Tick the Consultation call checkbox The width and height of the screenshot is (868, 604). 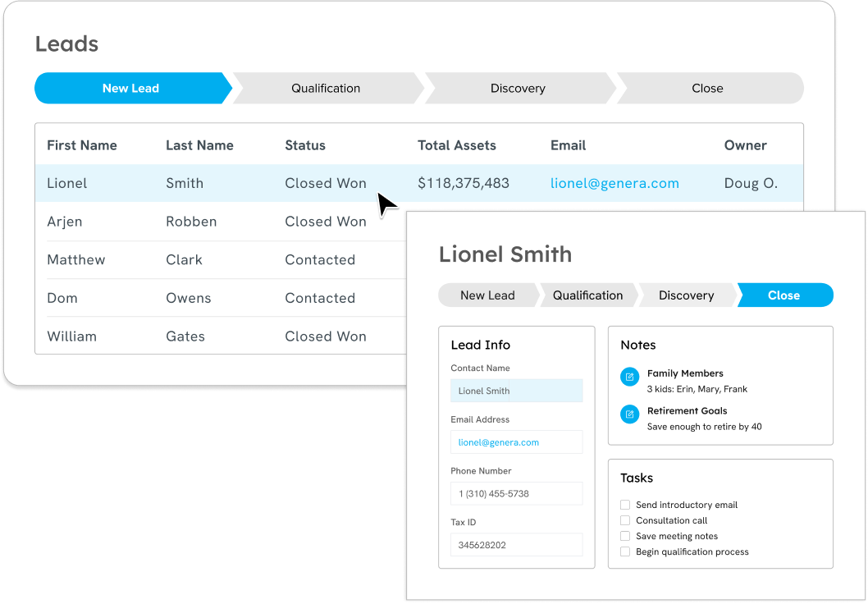(625, 520)
